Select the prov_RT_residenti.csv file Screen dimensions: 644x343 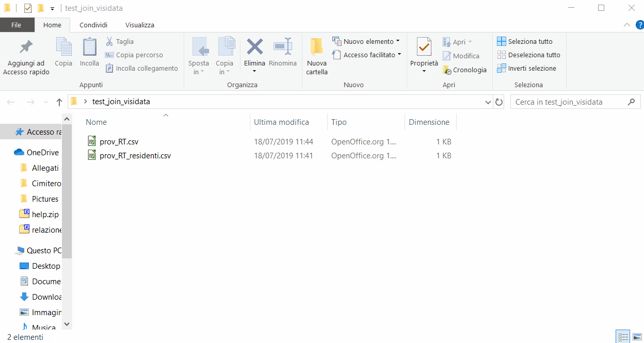135,155
